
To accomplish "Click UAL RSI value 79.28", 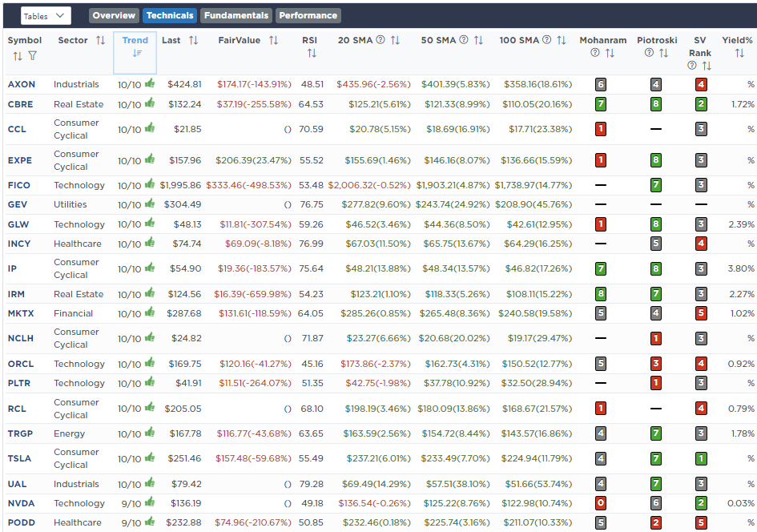I will [311, 484].
